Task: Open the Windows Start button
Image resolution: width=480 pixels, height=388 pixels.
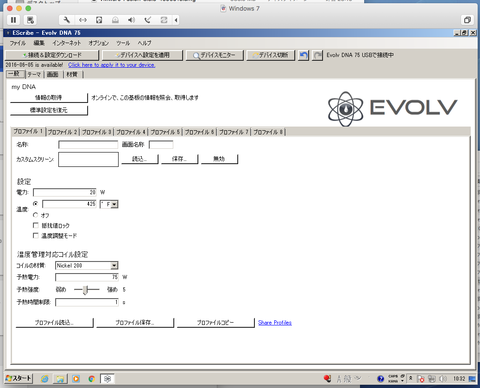Action: [19, 378]
